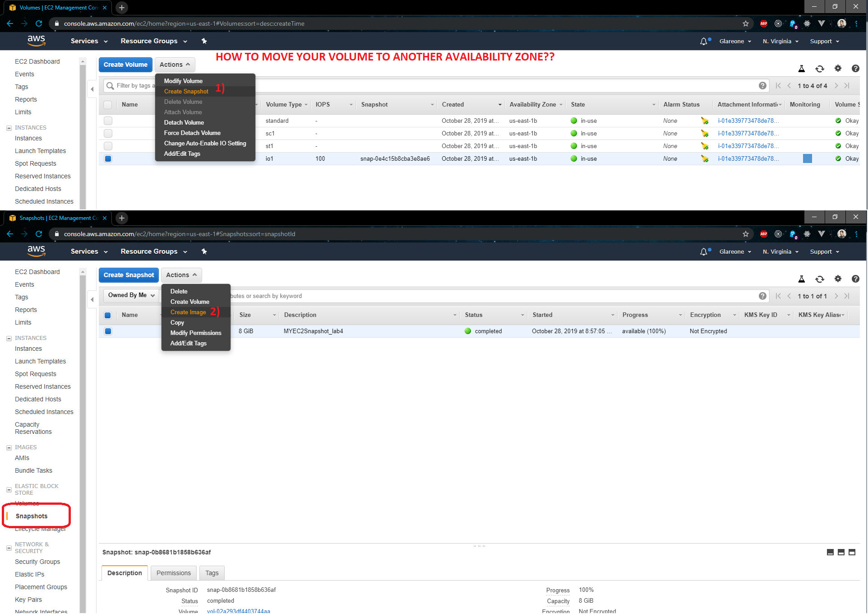The width and height of the screenshot is (868, 614).
Task: Click the notification bell in the top AWS navbar
Action: 703,42
